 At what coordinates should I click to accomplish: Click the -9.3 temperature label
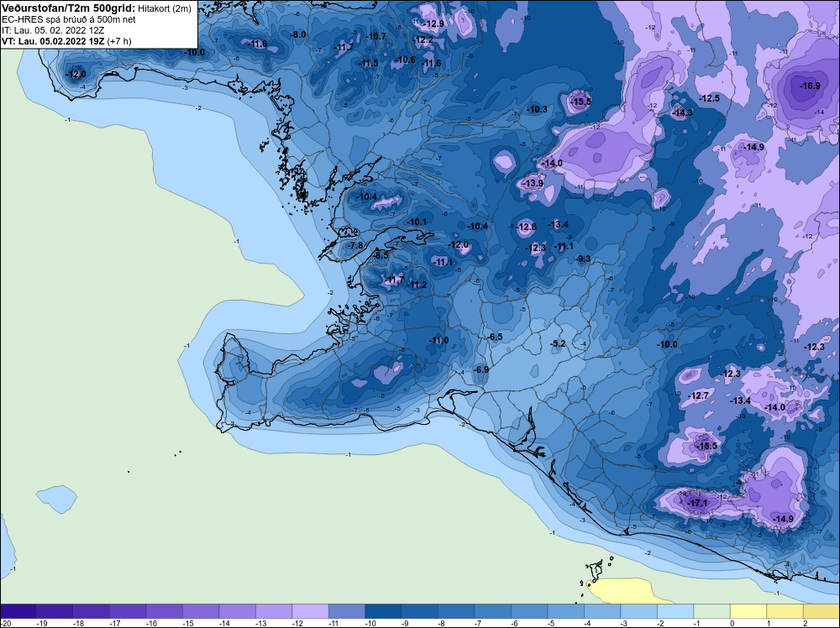tap(583, 259)
